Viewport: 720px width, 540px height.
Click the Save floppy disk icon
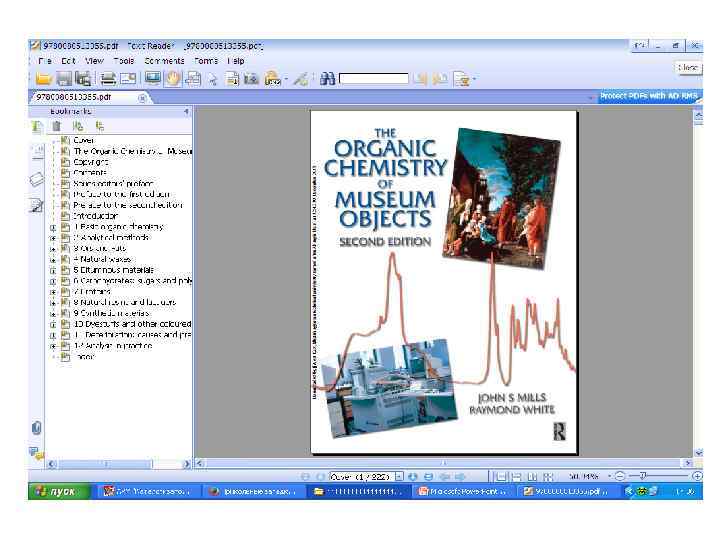[x=64, y=79]
